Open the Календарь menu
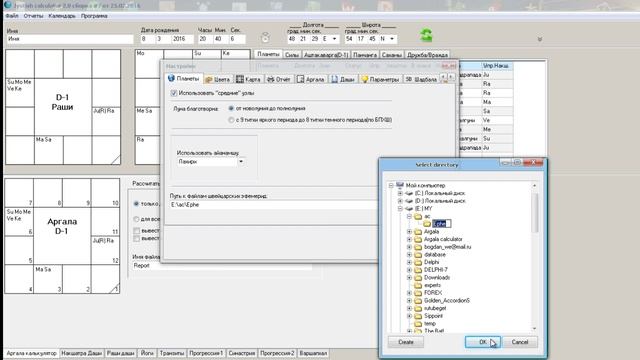Screen dimensions: 640x360 (x=62, y=16)
